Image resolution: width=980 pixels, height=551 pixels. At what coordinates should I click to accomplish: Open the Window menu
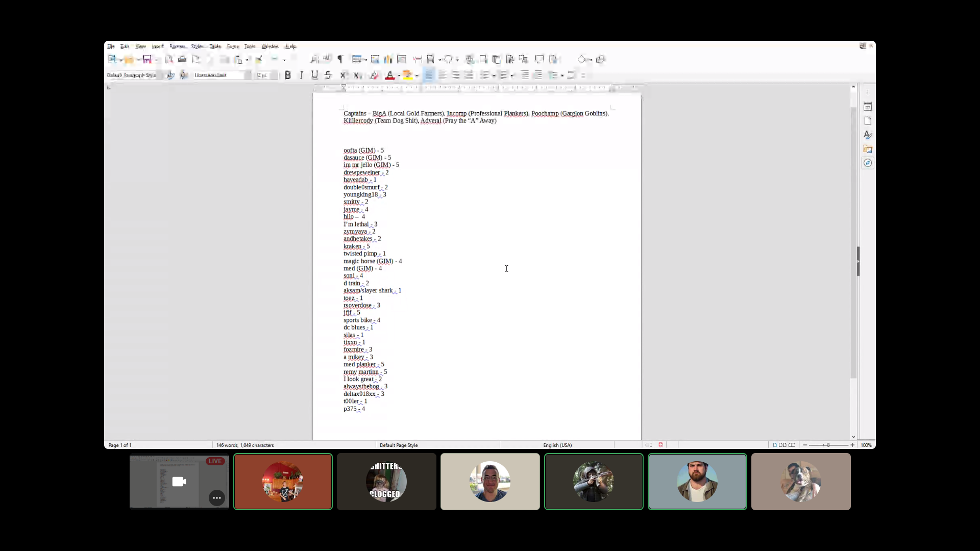tap(270, 46)
